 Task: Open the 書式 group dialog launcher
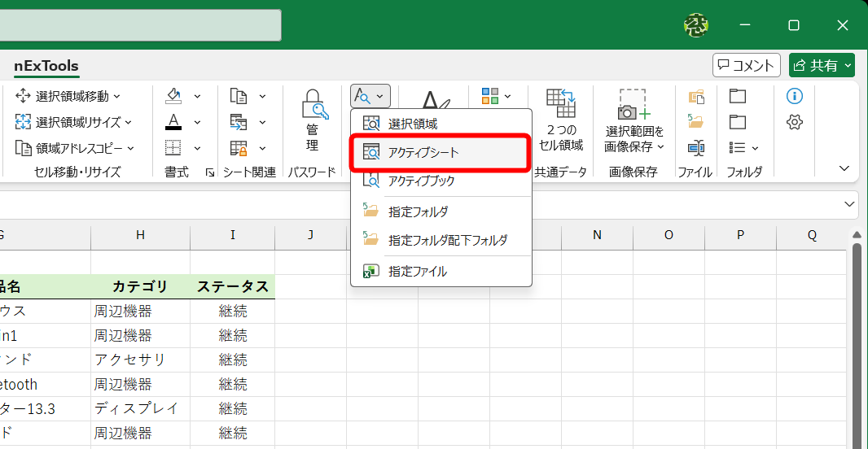click(210, 172)
